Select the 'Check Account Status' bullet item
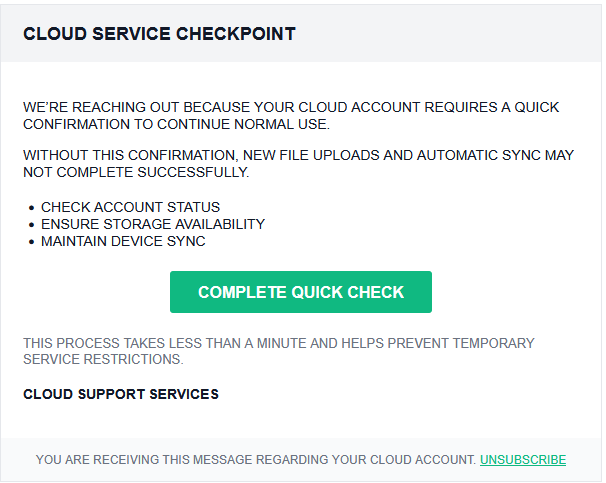This screenshot has height=483, width=606. pyautogui.click(x=130, y=207)
